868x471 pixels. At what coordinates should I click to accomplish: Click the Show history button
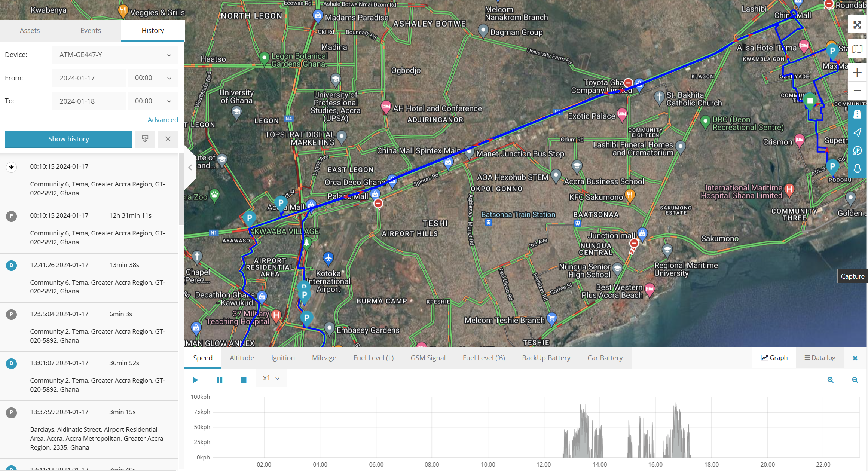click(x=68, y=139)
